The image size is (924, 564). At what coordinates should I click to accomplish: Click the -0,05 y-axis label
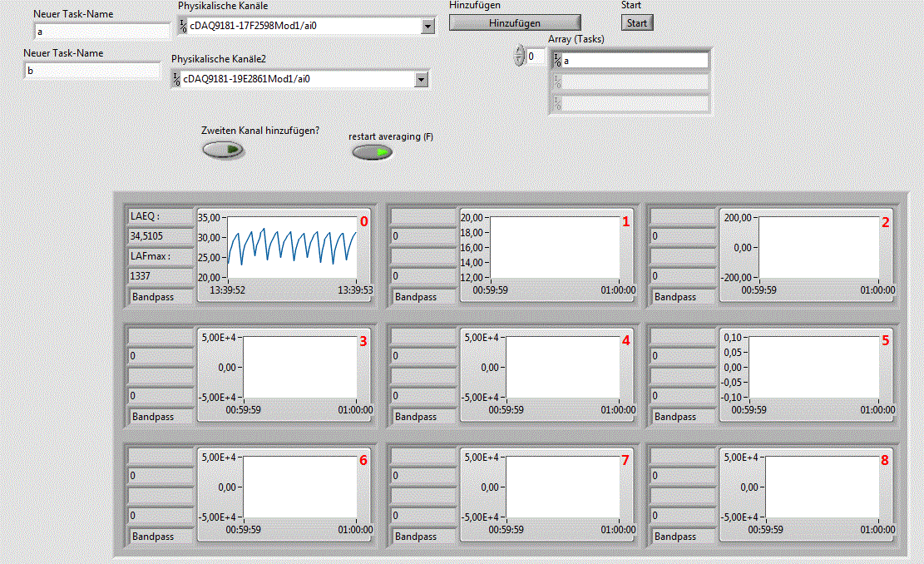(x=731, y=383)
